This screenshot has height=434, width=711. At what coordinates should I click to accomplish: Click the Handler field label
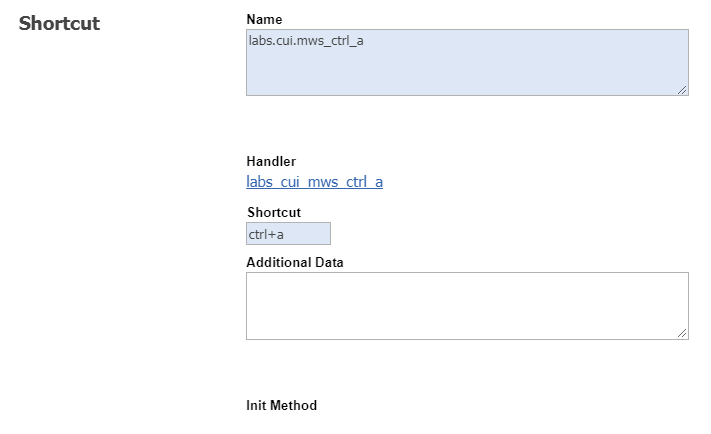(271, 161)
